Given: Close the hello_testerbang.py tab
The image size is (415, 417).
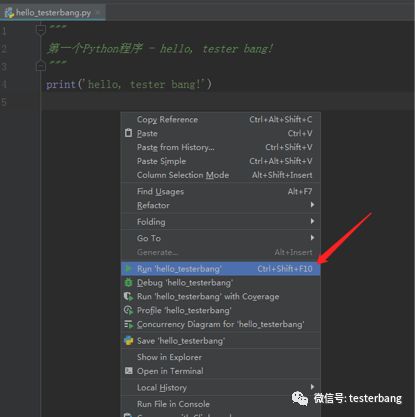Looking at the screenshot, I should pyautogui.click(x=98, y=13).
